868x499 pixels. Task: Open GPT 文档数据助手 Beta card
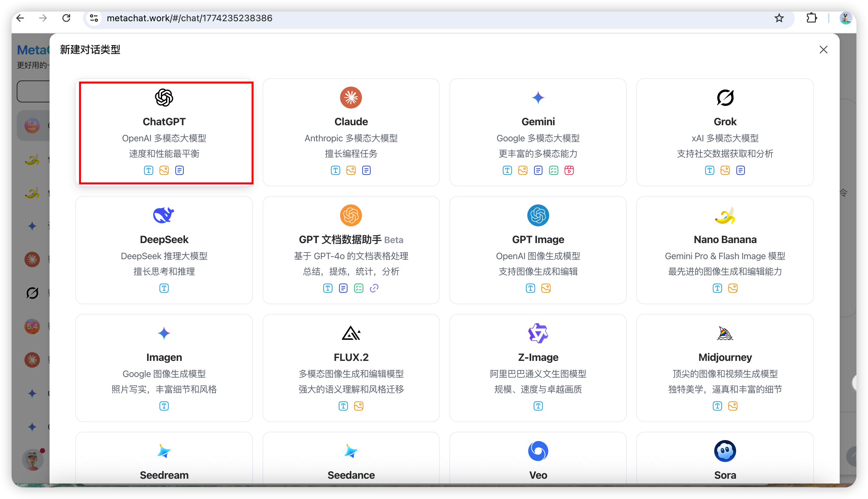351,250
